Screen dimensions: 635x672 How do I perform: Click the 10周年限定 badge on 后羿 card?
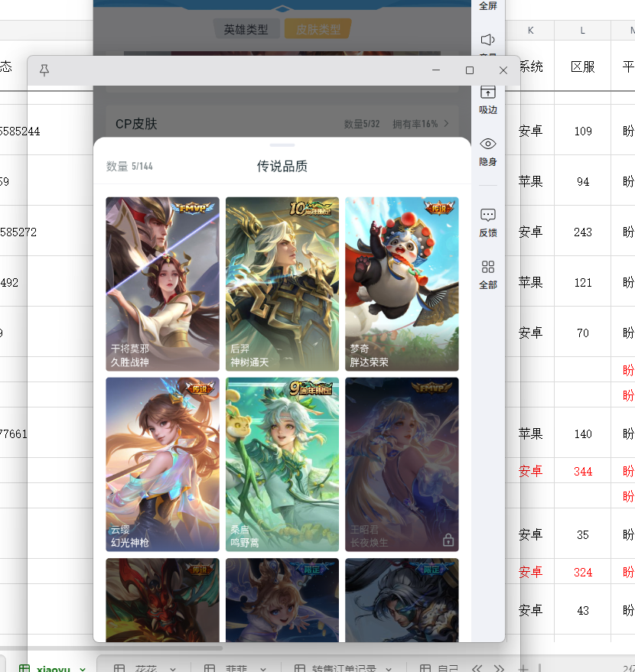click(311, 208)
